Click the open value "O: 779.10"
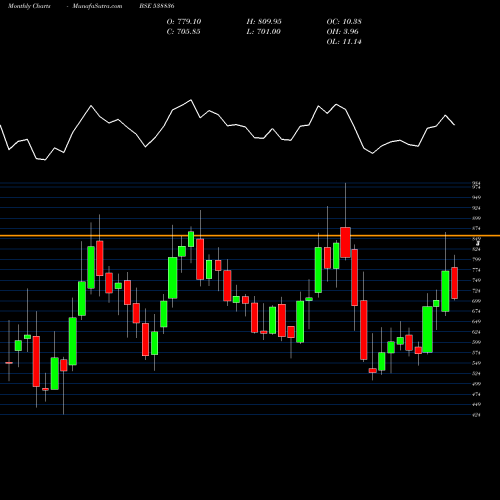 (184, 22)
